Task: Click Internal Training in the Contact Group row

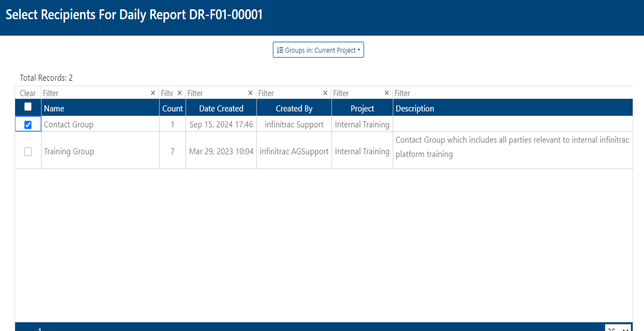Action: [x=362, y=124]
